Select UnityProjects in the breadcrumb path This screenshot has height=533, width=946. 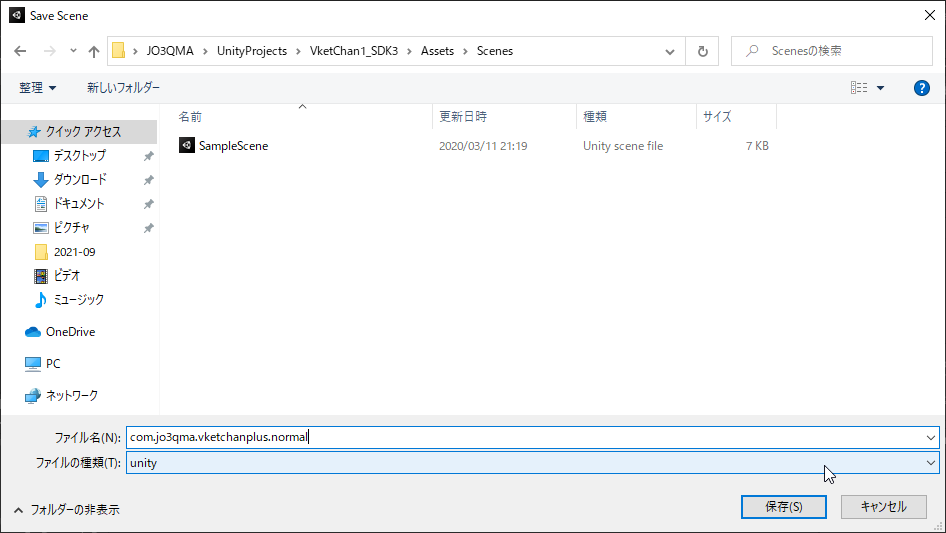[x=252, y=51]
